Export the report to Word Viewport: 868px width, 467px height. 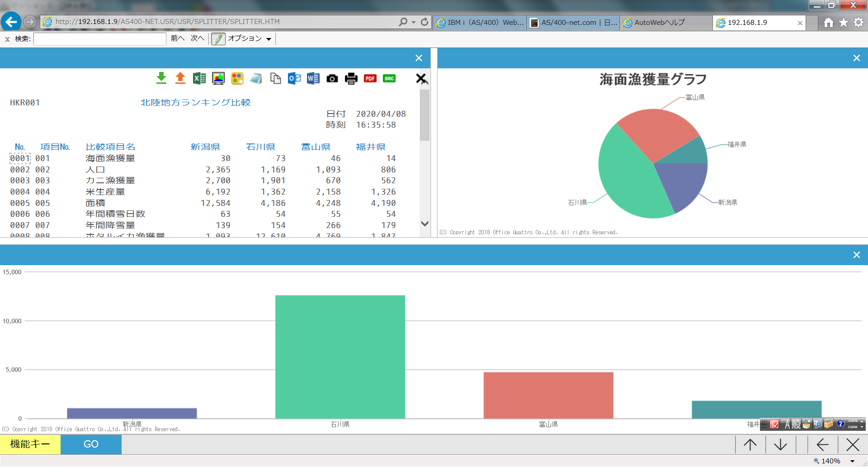point(313,78)
